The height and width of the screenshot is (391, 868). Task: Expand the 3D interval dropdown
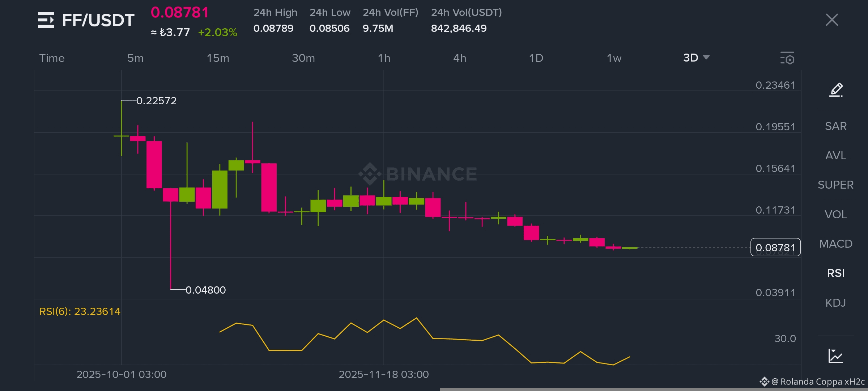[x=696, y=58]
